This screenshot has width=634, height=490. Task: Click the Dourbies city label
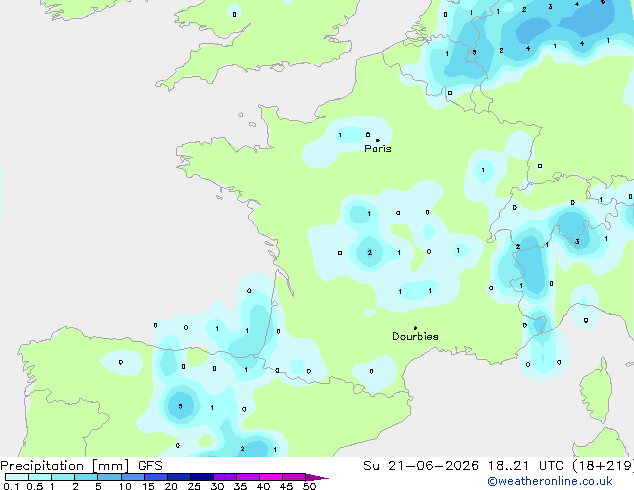[415, 336]
